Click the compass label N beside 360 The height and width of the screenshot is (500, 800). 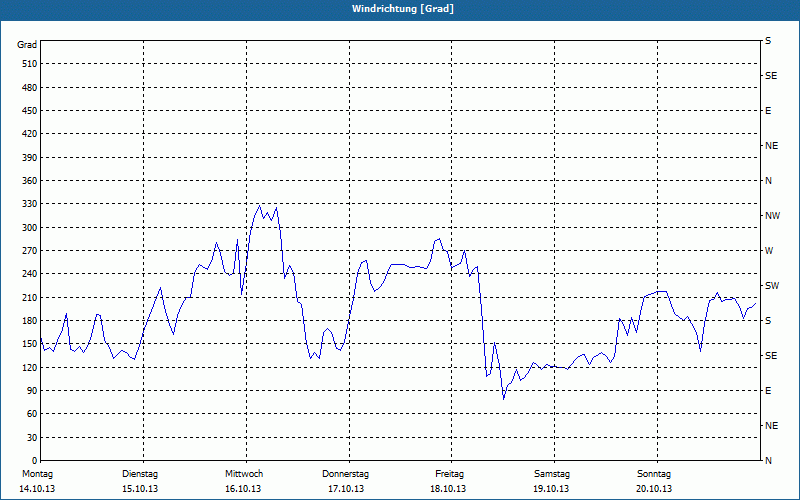pos(769,181)
